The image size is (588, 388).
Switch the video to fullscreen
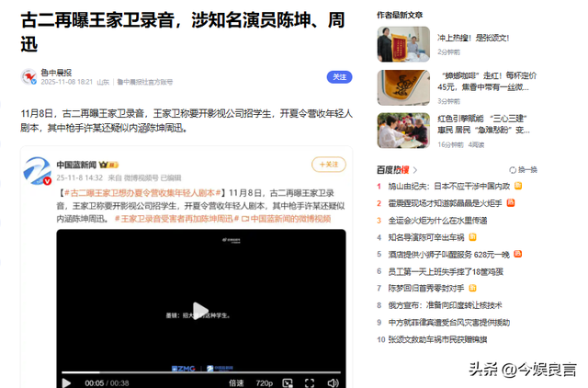(x=310, y=383)
